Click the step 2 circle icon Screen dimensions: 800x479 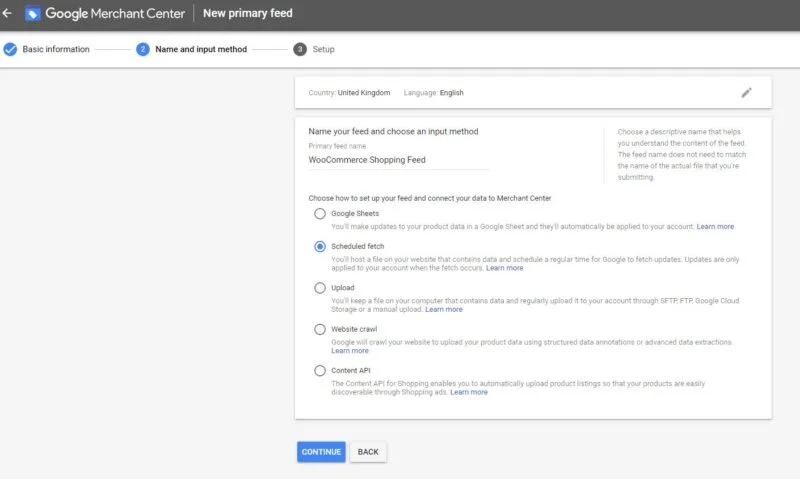click(143, 49)
